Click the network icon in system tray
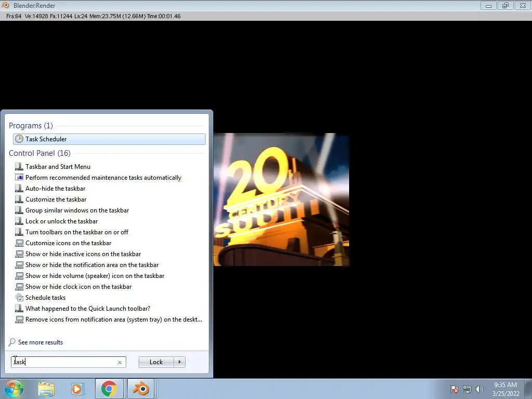The width and height of the screenshot is (532, 399). point(467,389)
